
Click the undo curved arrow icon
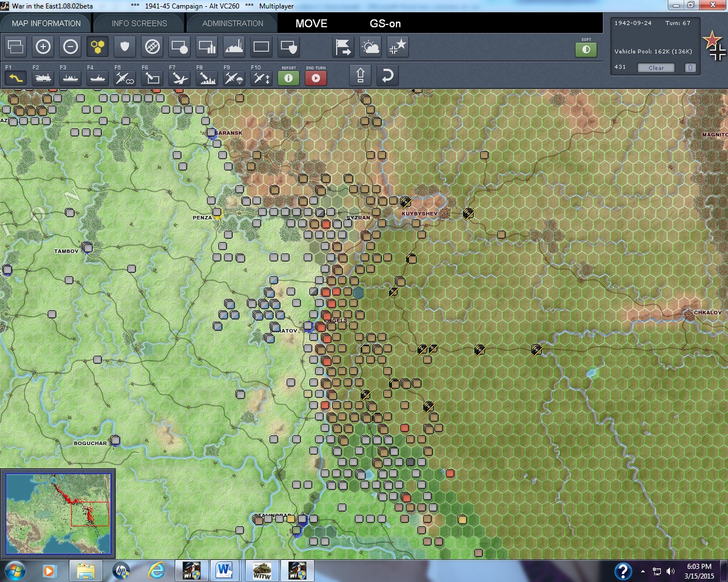pyautogui.click(x=387, y=76)
